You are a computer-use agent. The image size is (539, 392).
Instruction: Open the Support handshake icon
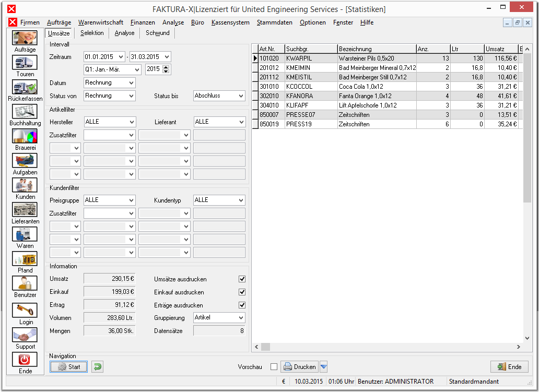(x=25, y=335)
